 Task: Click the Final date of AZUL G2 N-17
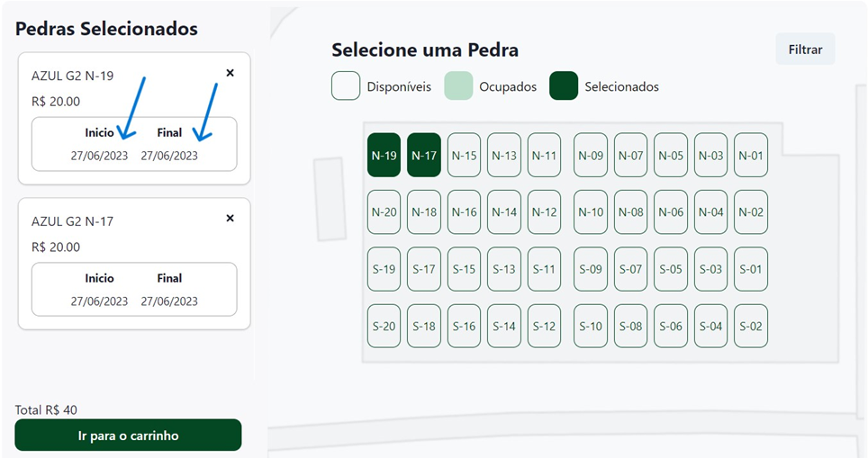pyautogui.click(x=169, y=301)
